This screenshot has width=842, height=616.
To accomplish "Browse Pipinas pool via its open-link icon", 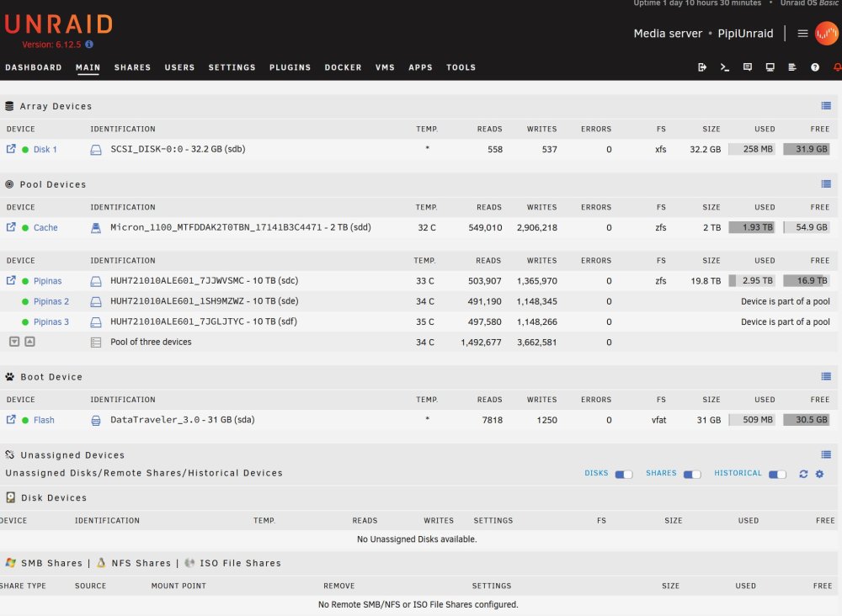I will [11, 280].
